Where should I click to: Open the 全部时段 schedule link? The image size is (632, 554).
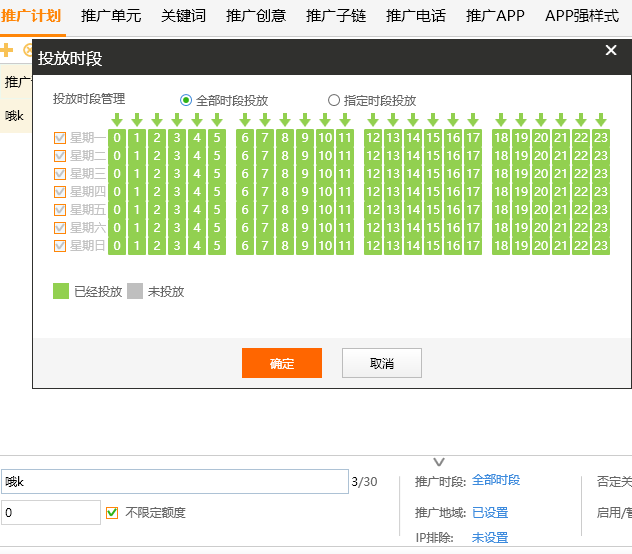496,481
